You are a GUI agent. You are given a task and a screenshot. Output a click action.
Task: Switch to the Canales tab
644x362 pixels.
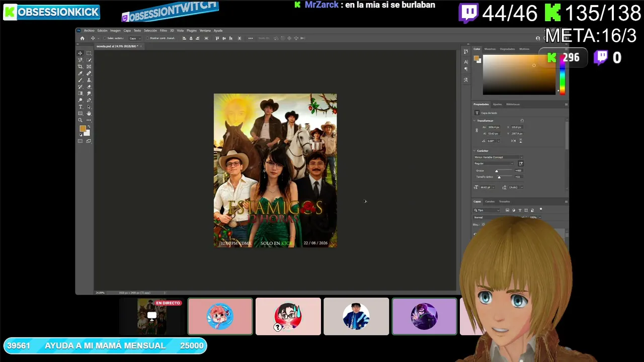(490, 202)
